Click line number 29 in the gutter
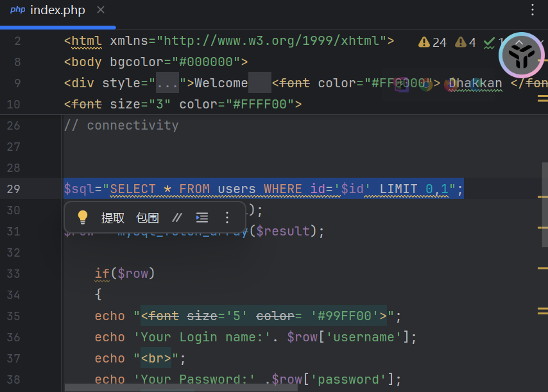This screenshot has width=548, height=392. 13,189
